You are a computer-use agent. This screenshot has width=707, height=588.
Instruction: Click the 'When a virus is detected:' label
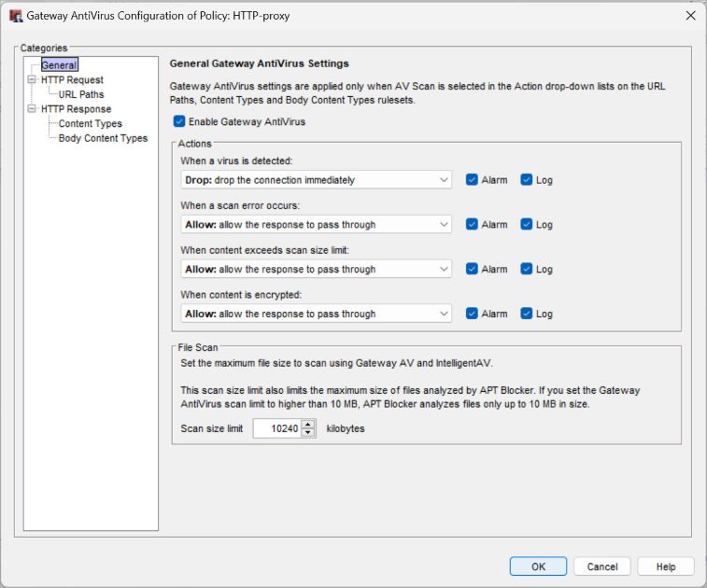[x=236, y=161]
